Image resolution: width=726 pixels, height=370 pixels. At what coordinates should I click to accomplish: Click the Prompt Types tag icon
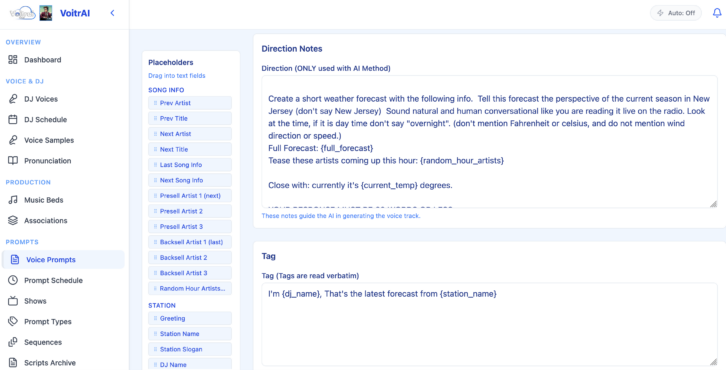pos(13,321)
